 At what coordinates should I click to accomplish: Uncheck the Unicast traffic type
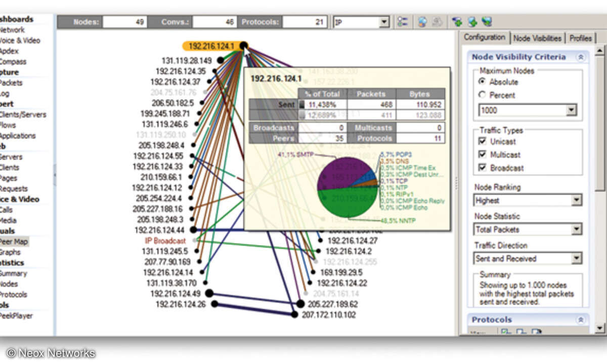pyautogui.click(x=482, y=142)
